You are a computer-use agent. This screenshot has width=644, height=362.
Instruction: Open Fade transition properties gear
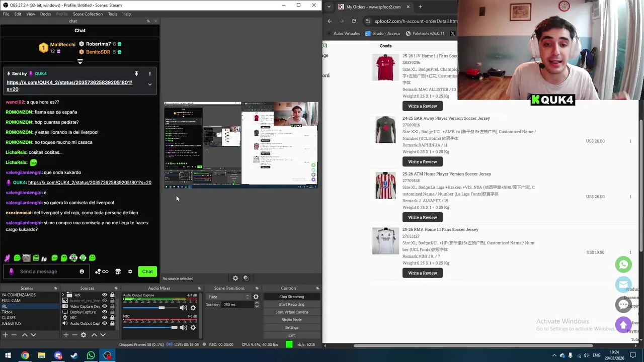pyautogui.click(x=256, y=297)
